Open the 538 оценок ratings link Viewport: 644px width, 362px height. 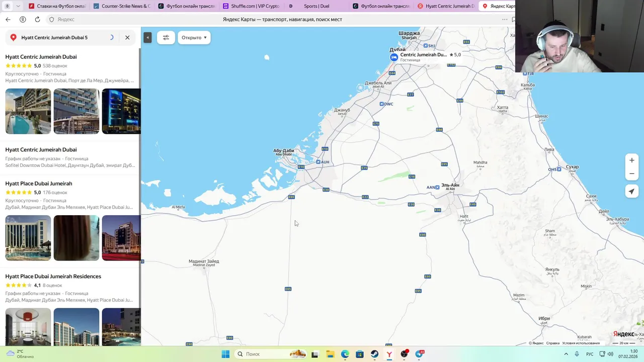click(55, 66)
